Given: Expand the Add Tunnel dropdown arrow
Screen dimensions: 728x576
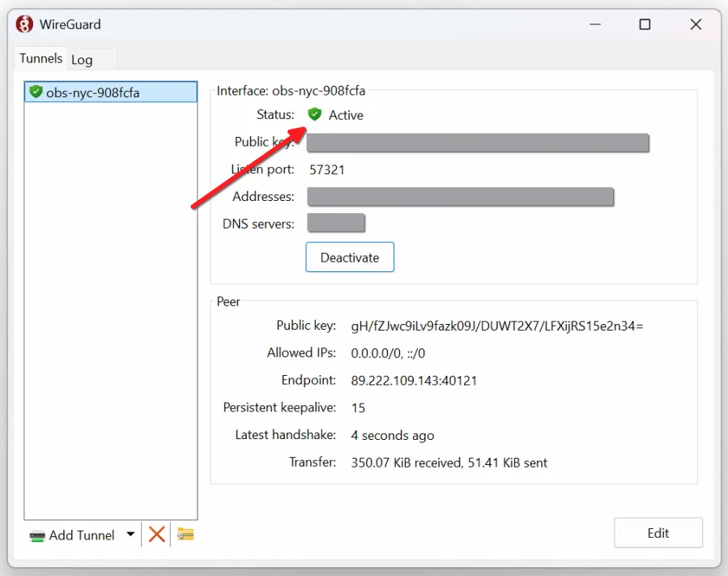Looking at the screenshot, I should (130, 535).
